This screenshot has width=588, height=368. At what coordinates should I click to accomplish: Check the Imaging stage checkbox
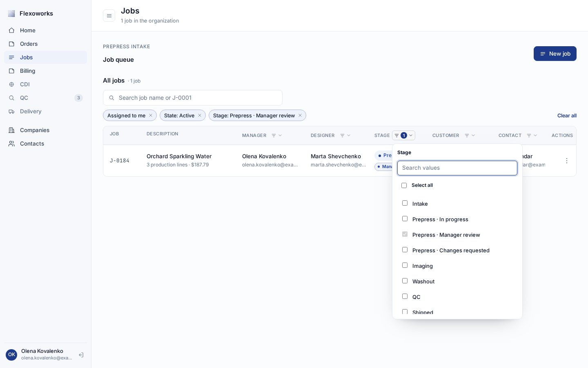coord(405,265)
